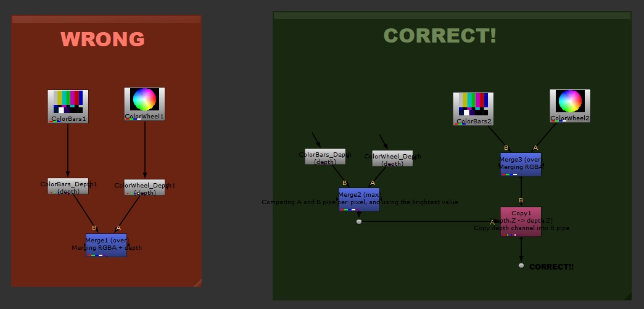Select the Dot node labeled CORRECT!!
Screen dimensions: 644x309
(x=521, y=265)
